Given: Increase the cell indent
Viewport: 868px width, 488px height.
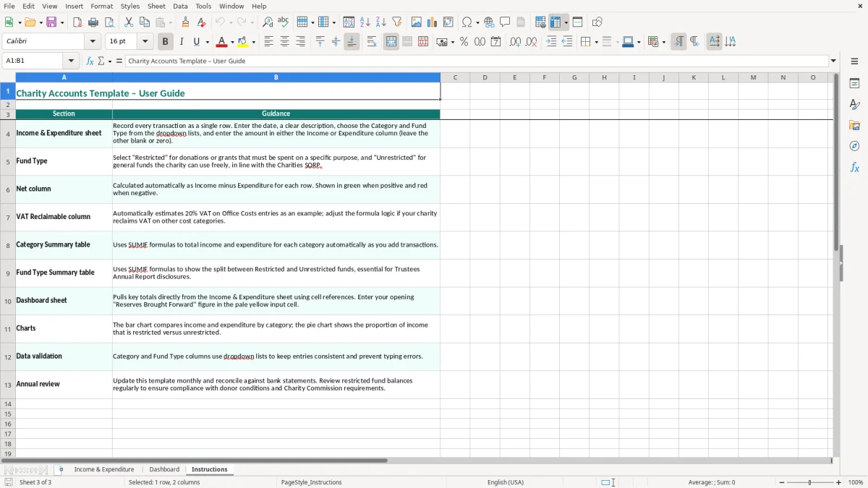Looking at the screenshot, I should tap(551, 42).
